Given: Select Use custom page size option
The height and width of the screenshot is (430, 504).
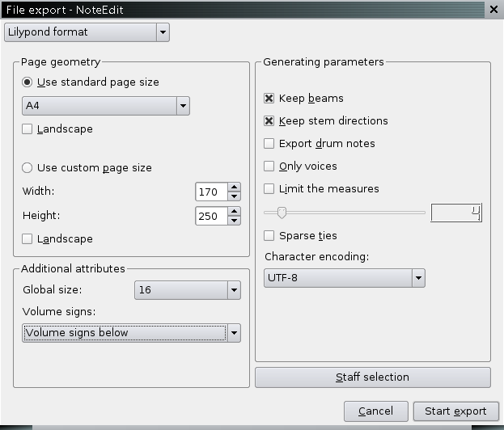Looking at the screenshot, I should coord(28,168).
